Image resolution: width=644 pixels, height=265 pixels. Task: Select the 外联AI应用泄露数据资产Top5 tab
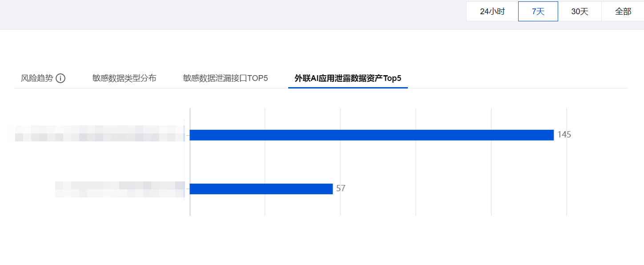[348, 79]
